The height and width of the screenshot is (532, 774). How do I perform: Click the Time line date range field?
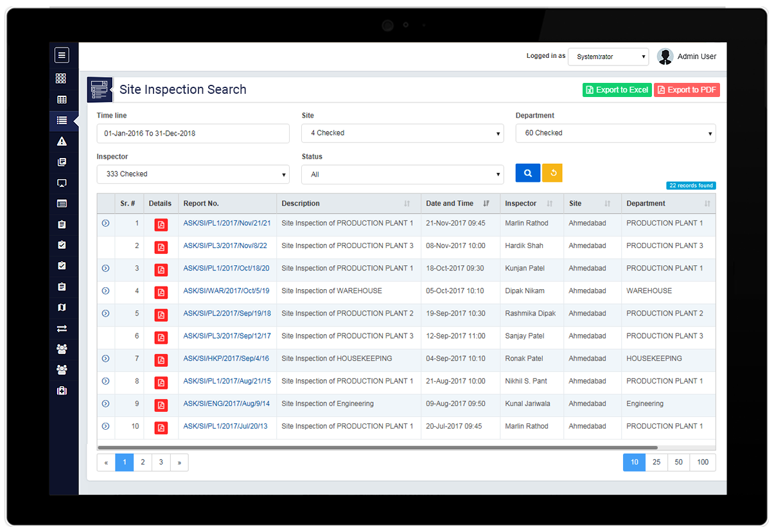click(x=193, y=134)
